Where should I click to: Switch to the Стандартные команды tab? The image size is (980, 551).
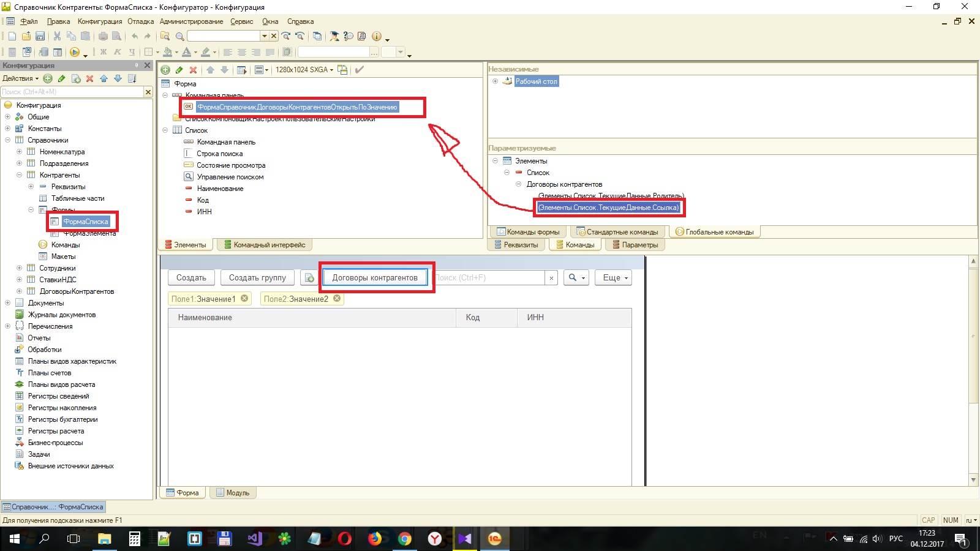617,232
